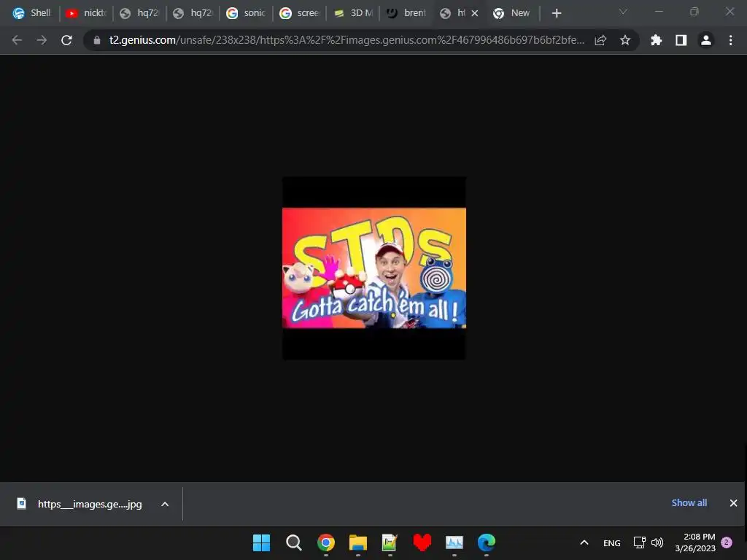Share this page from address bar
The height and width of the screenshot is (560, 747).
click(600, 41)
